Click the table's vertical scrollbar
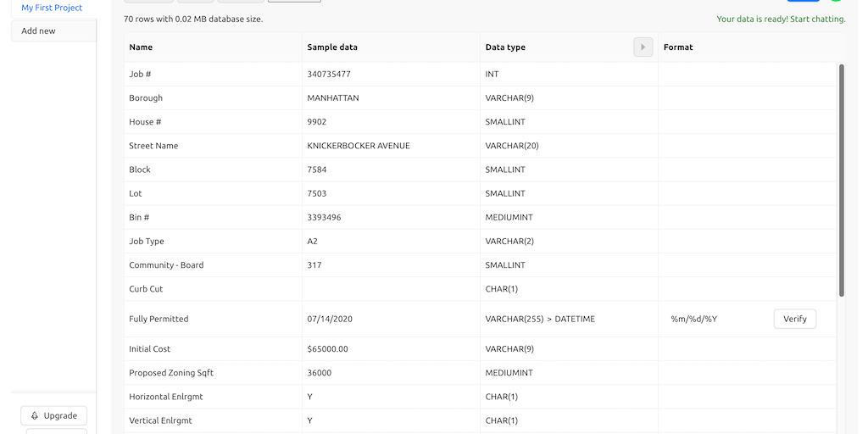The image size is (868, 434). [x=841, y=180]
